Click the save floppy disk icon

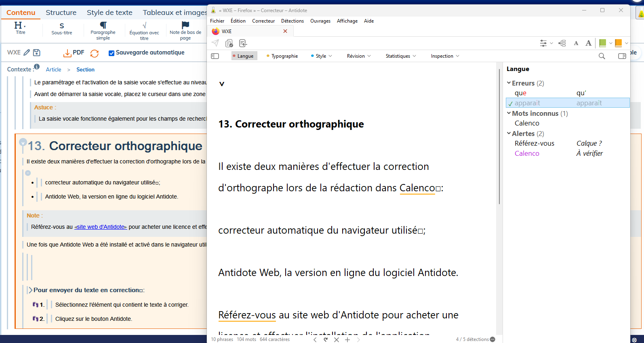37,52
